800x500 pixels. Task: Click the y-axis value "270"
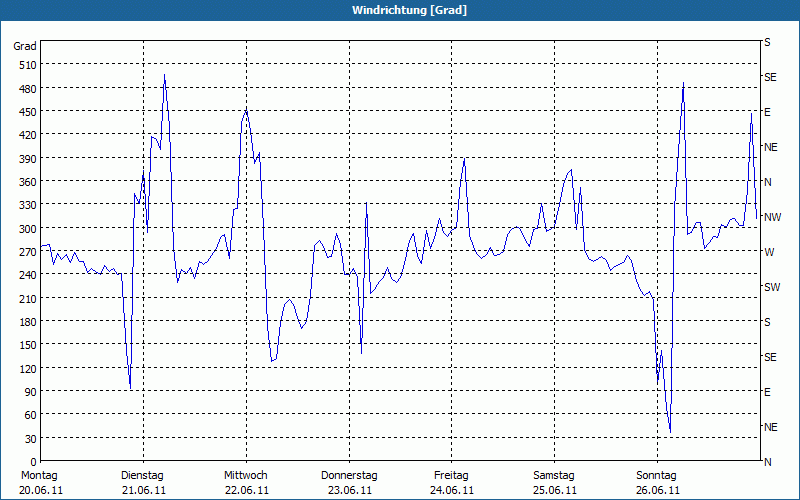(x=28, y=252)
